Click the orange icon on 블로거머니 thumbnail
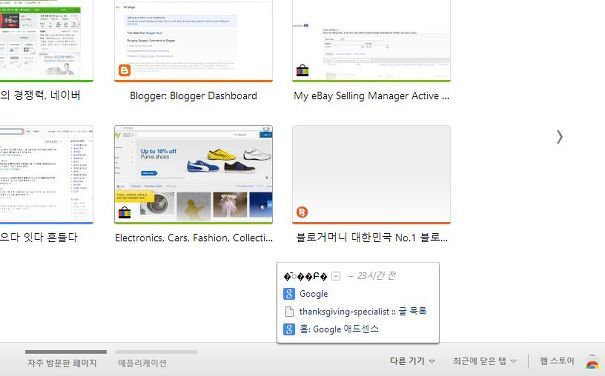 302,212
